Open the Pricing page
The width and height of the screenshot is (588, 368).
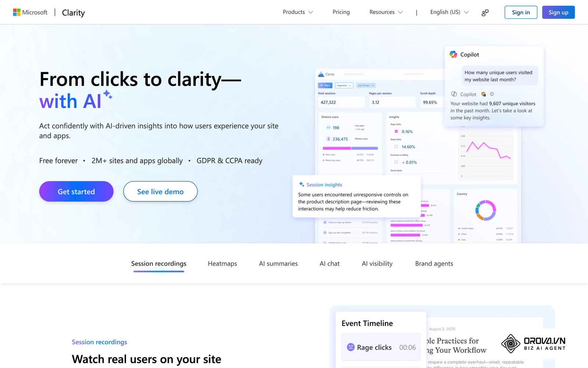pos(341,12)
